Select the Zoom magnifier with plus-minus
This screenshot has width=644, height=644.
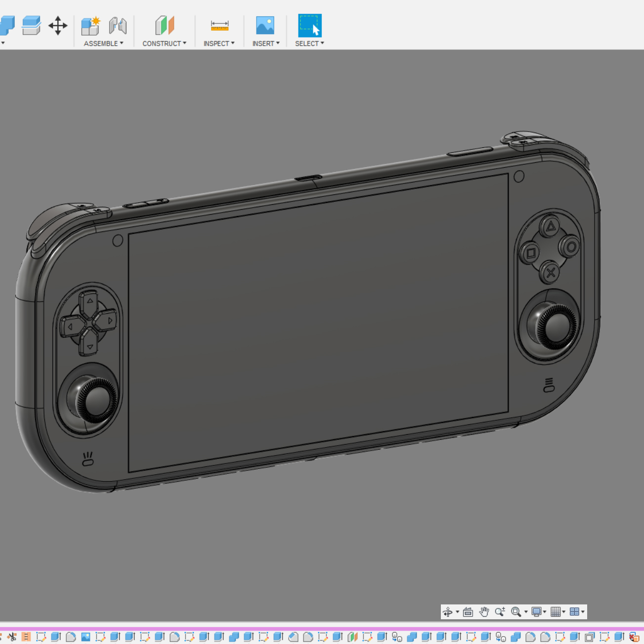(x=500, y=612)
